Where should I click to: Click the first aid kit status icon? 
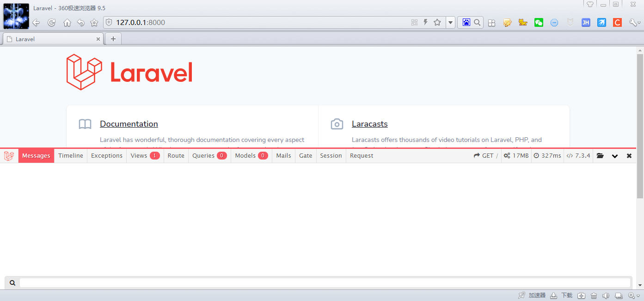tap(582, 295)
